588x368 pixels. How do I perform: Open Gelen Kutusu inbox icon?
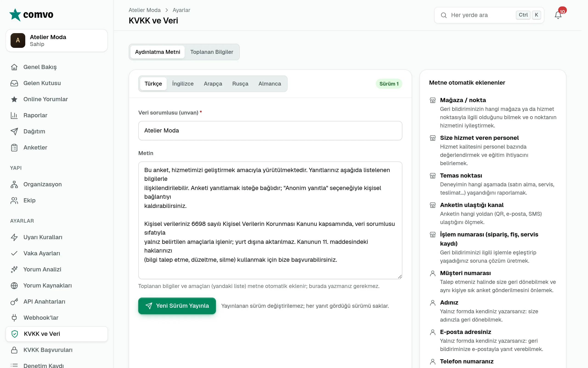14,83
